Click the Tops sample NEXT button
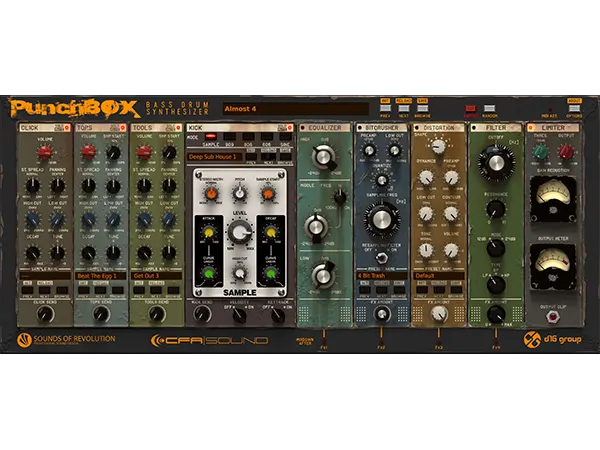This screenshot has width=600, height=450. (x=101, y=290)
